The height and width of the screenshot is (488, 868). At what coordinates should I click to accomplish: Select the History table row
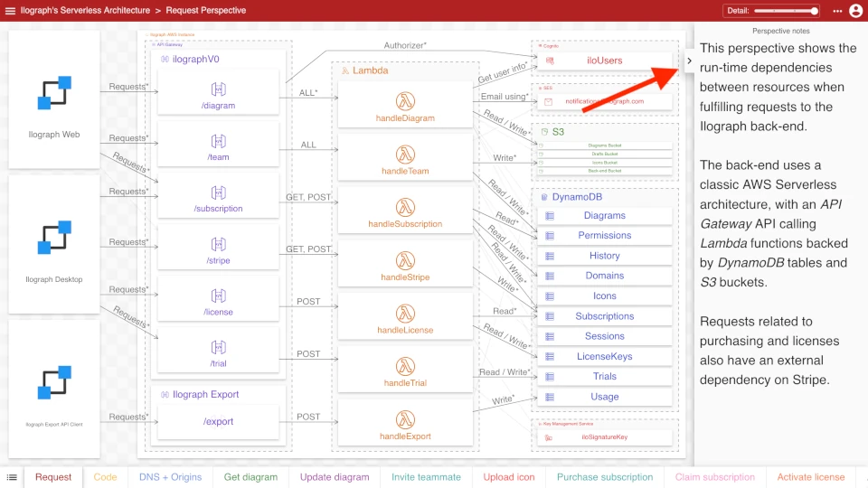pyautogui.click(x=605, y=256)
